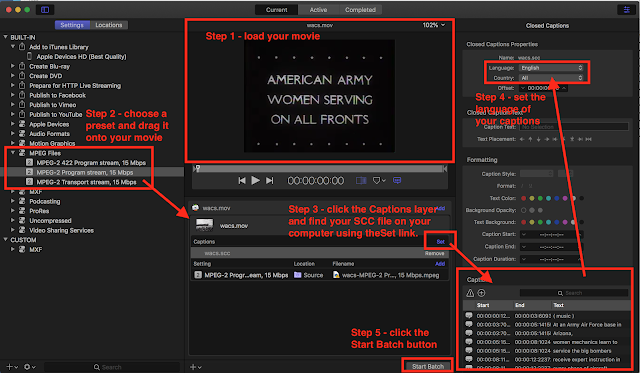Image resolution: width=640 pixels, height=373 pixels.
Task: Click the Add link in the Setting header row
Action: coord(440,264)
